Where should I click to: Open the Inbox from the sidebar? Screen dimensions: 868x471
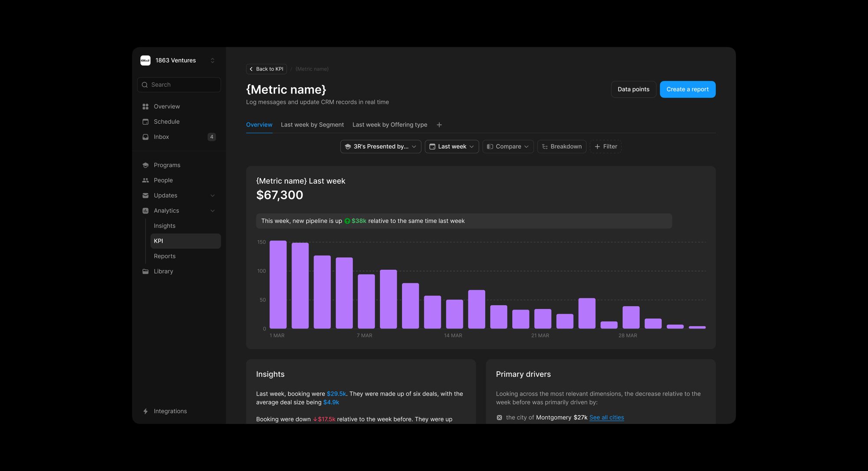click(161, 137)
